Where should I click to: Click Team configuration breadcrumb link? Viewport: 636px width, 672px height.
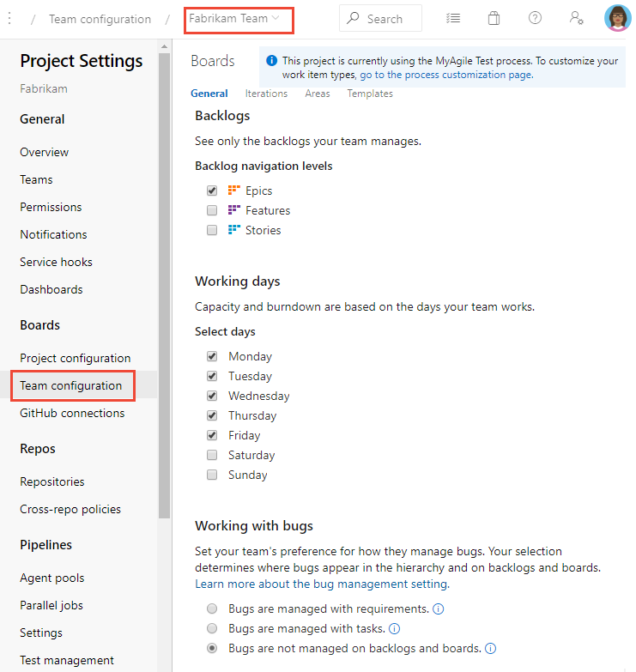point(100,19)
